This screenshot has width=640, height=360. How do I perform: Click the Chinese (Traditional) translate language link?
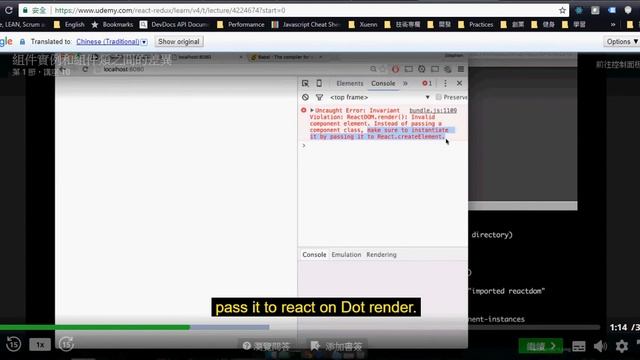[108, 42]
